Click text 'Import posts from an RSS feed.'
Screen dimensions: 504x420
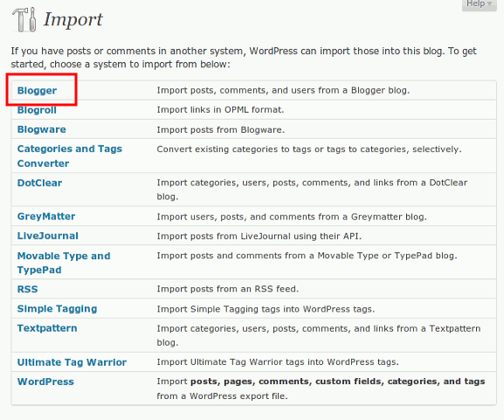(228, 289)
